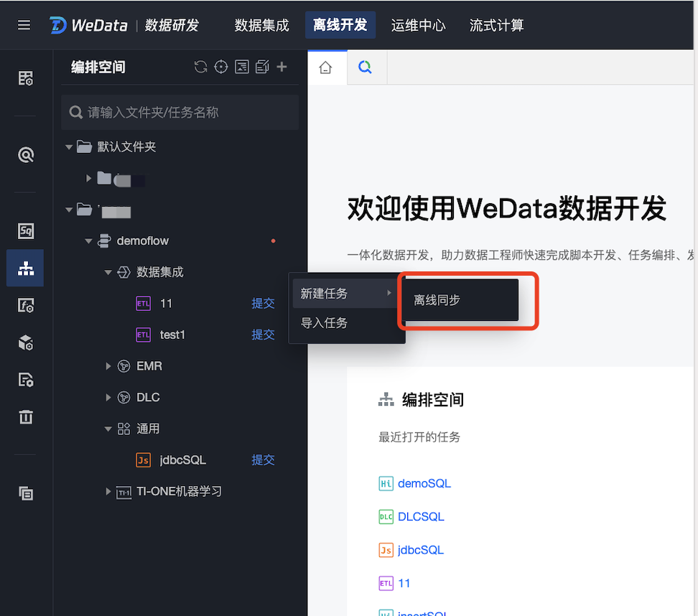
Task: Select the test1 task in the tree
Action: click(x=172, y=335)
